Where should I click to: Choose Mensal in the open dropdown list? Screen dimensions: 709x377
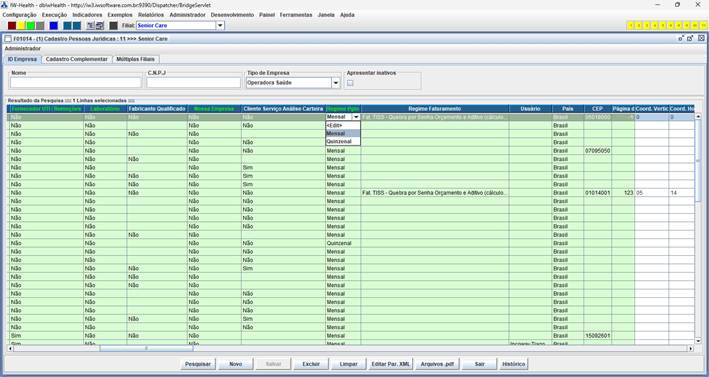click(x=343, y=133)
